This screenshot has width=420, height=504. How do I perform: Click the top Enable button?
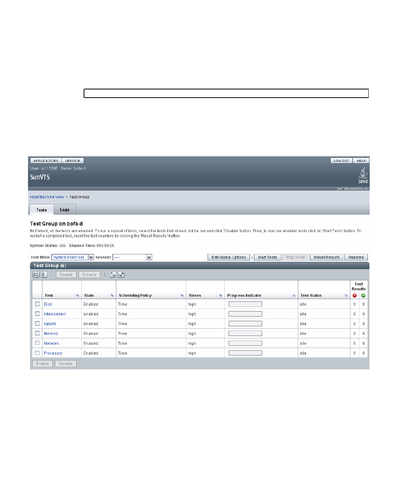tap(66, 275)
